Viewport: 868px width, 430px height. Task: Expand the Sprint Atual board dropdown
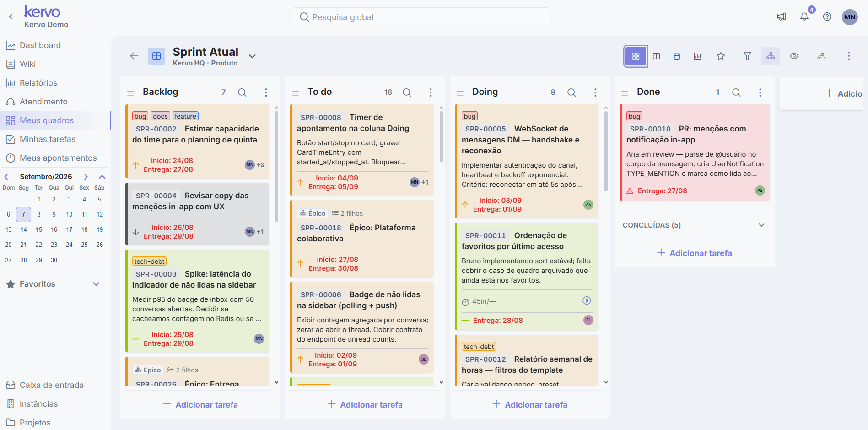[x=252, y=56]
